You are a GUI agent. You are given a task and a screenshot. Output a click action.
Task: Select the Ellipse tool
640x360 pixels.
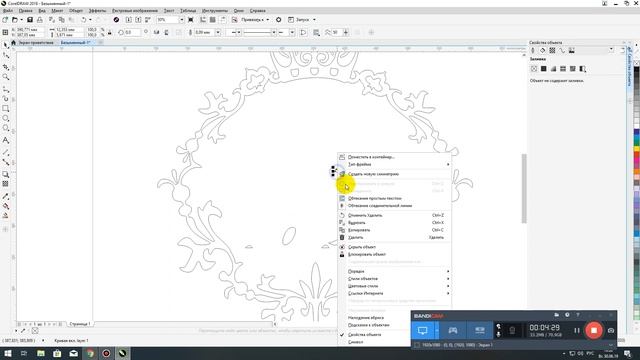(x=6, y=118)
